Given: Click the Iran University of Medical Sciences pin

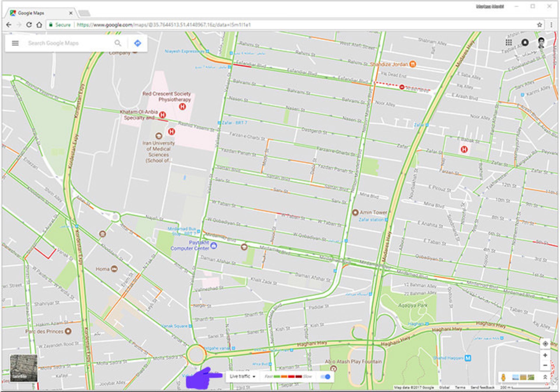Looking at the screenshot, I should click(159, 136).
